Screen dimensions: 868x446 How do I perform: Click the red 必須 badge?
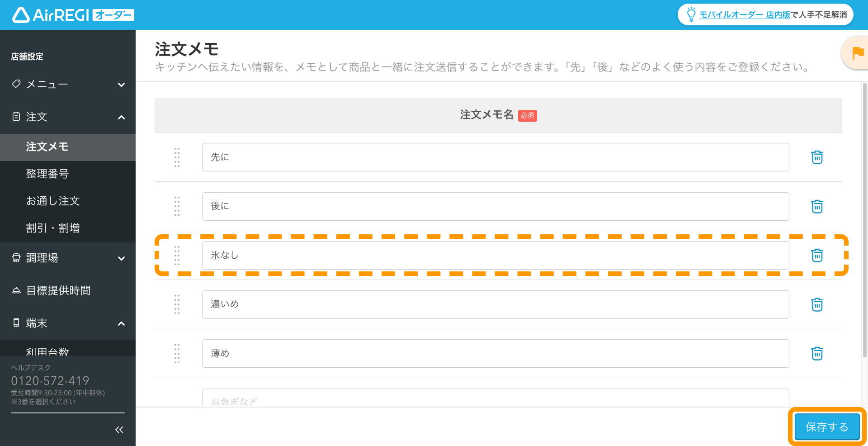click(x=527, y=116)
